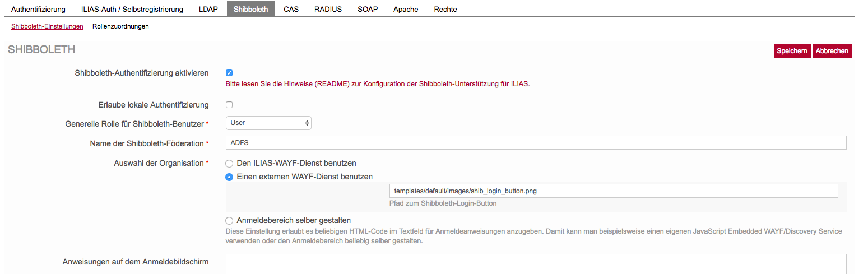Open Shibboleth-Einstellungen sub-tab link
Screen dimensions: 868x274
point(47,26)
